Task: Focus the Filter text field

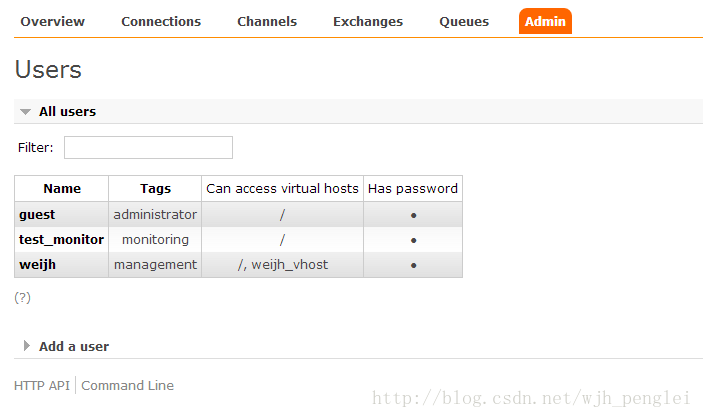Action: pos(148,148)
